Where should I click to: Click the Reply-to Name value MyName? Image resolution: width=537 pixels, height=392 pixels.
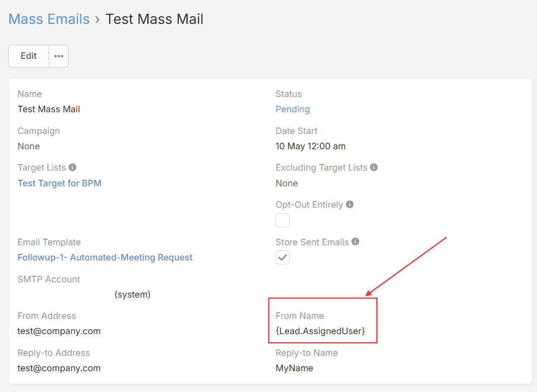pyautogui.click(x=294, y=368)
